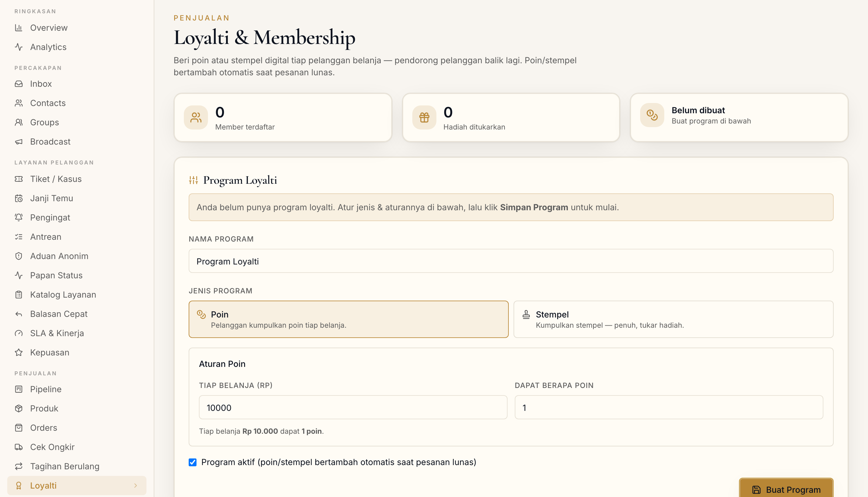
Task: Expand the Loyalti sidebar chevron
Action: pyautogui.click(x=136, y=486)
